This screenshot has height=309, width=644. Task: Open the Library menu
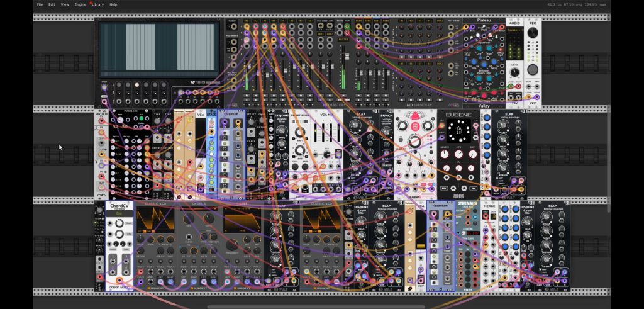pos(97,4)
